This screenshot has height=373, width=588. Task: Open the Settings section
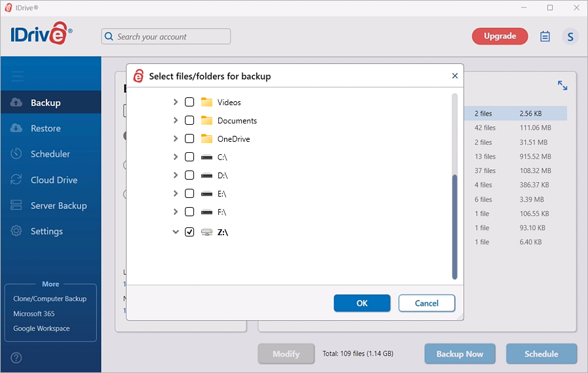(x=51, y=231)
